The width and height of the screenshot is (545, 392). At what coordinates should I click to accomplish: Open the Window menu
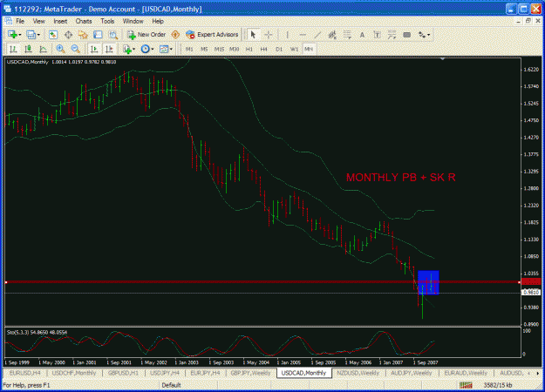[x=133, y=21]
